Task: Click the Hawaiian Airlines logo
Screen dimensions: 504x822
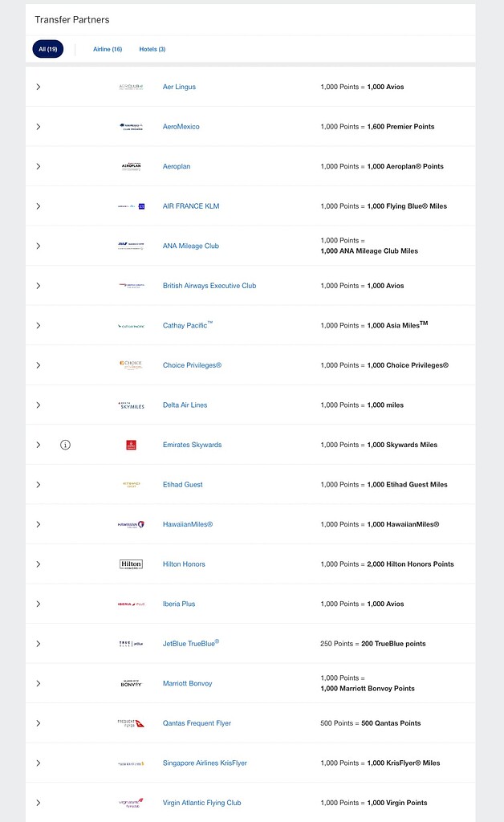Action: click(131, 524)
